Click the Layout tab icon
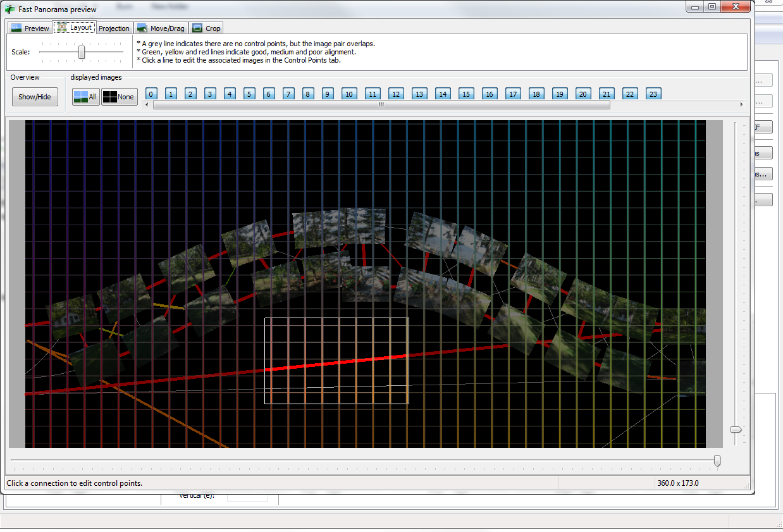This screenshot has width=783, height=532. [62, 28]
